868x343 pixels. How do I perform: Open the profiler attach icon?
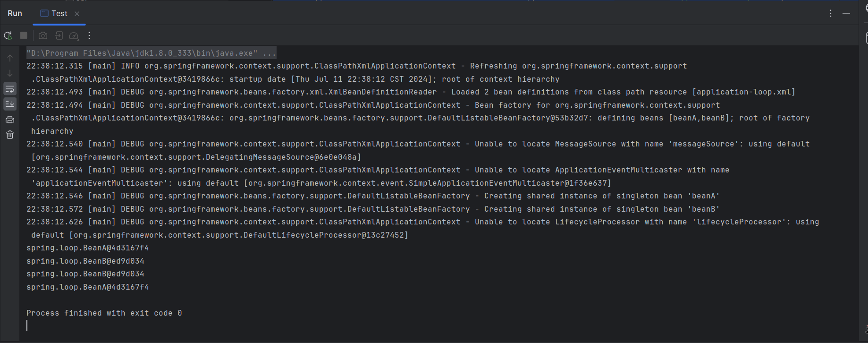pyautogui.click(x=74, y=35)
